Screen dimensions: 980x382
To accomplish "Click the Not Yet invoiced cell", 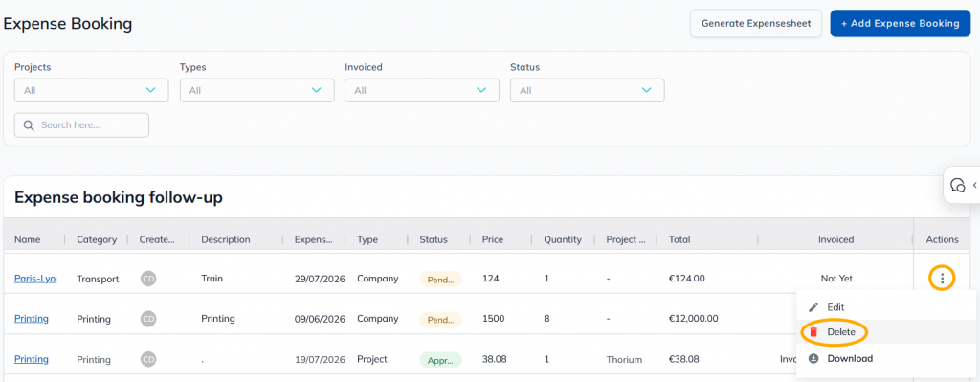I will pos(836,279).
